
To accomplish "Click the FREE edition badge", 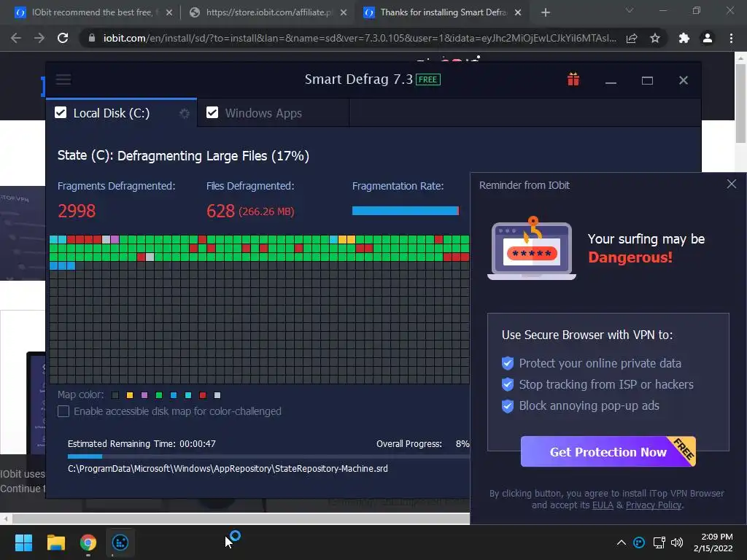I will [427, 79].
